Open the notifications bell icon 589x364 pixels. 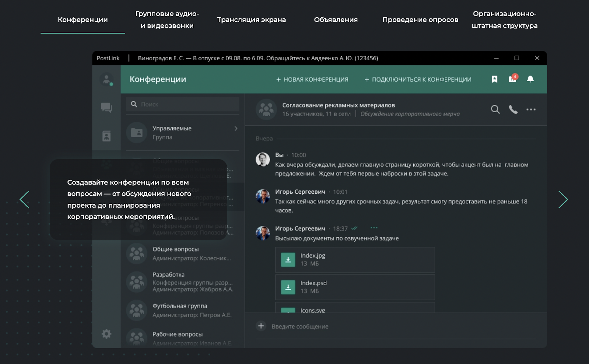(530, 79)
